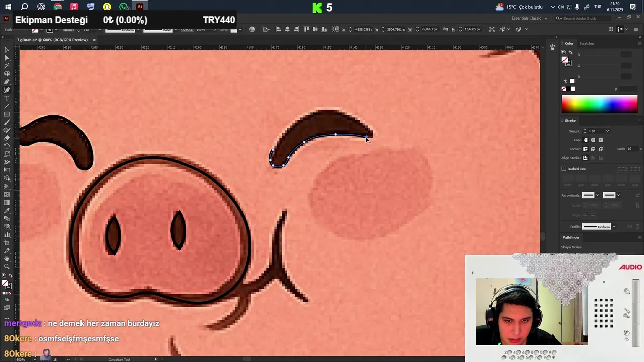Click the Opacity label in control bar

click(x=187, y=30)
